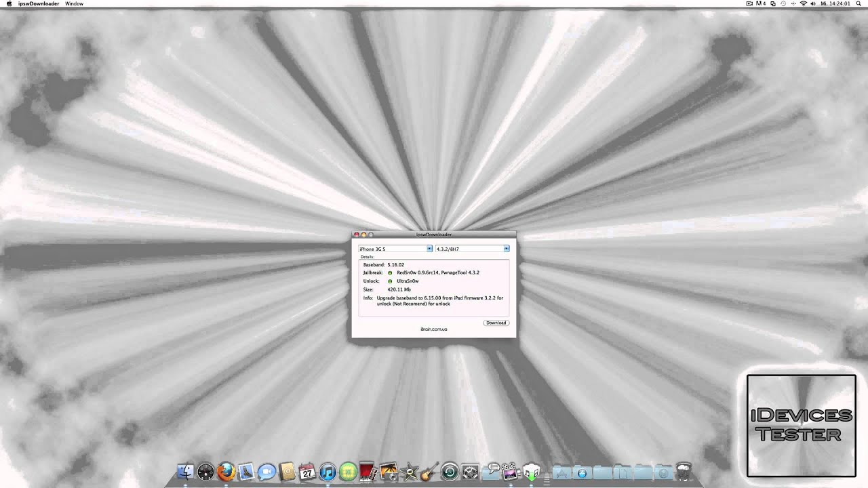The height and width of the screenshot is (488, 868).
Task: Launch Dashboard from the Dock
Action: 205,472
